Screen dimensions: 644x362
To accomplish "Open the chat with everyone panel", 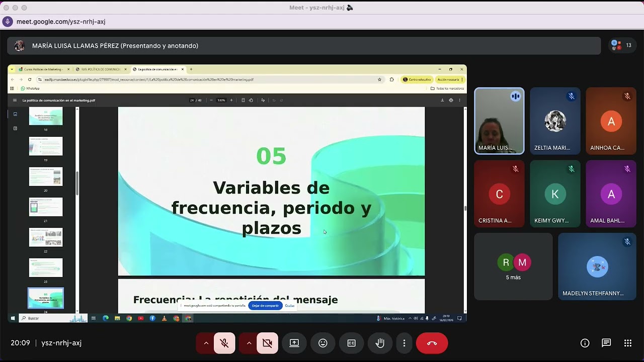I will pos(606,343).
